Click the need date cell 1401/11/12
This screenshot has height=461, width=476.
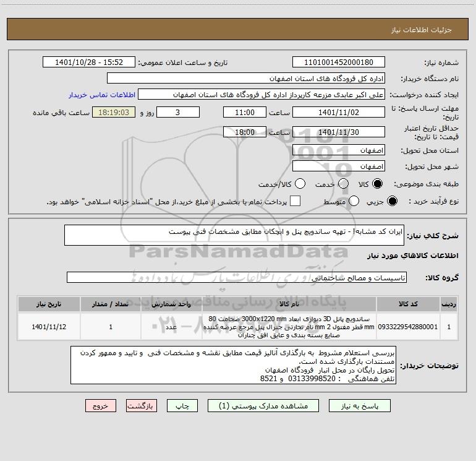[49, 327]
